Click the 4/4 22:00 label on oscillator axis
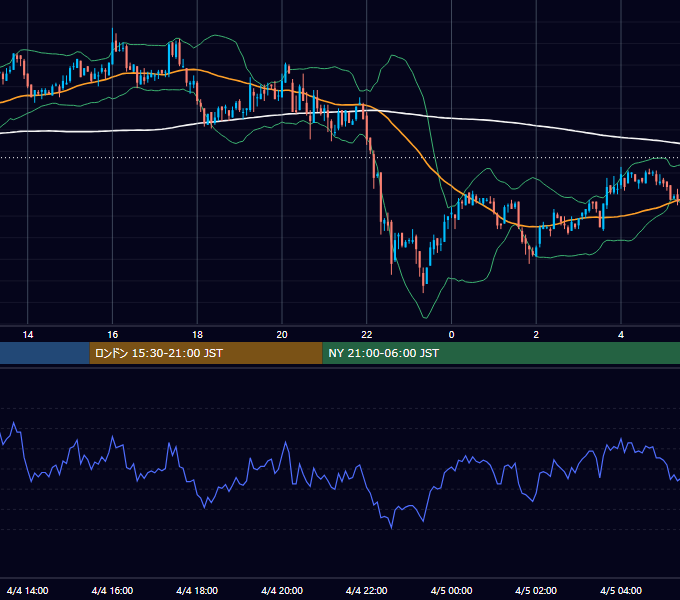 (x=367, y=590)
